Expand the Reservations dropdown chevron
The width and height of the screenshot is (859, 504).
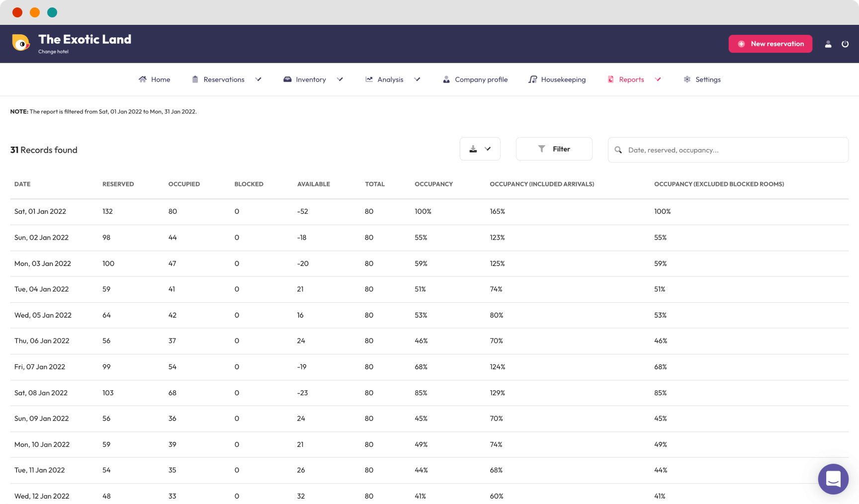[258, 80]
